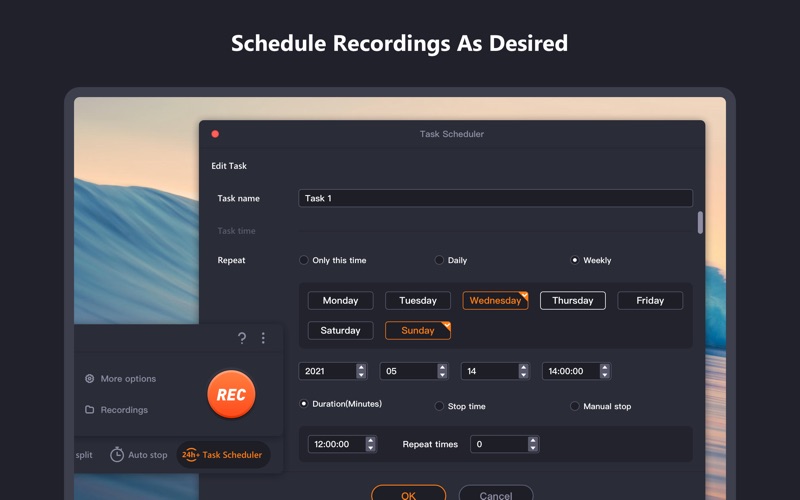This screenshot has width=800, height=500.
Task: Click the Cancel button
Action: pyautogui.click(x=496, y=494)
